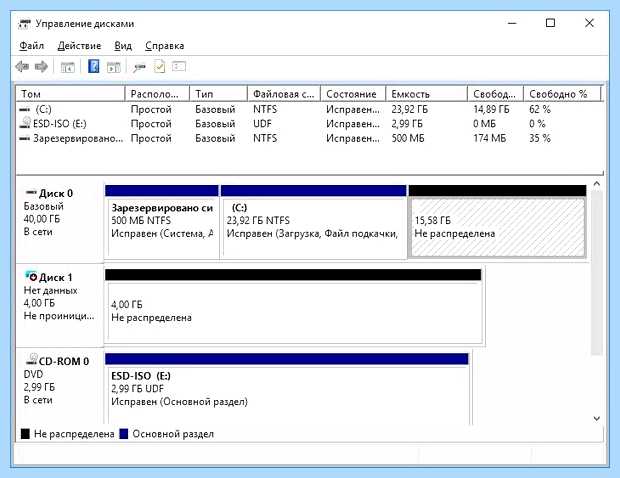
Task: Show or hide console tree icon
Action: click(x=68, y=67)
